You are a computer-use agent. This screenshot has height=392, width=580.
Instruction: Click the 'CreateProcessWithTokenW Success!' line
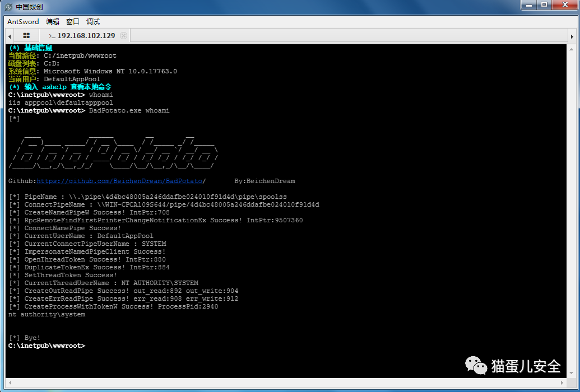(x=113, y=307)
